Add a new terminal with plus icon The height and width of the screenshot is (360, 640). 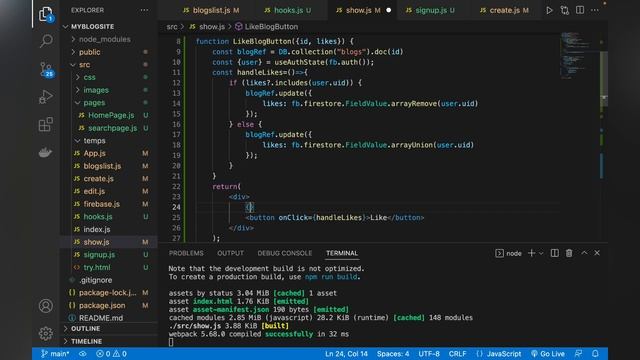click(x=531, y=253)
